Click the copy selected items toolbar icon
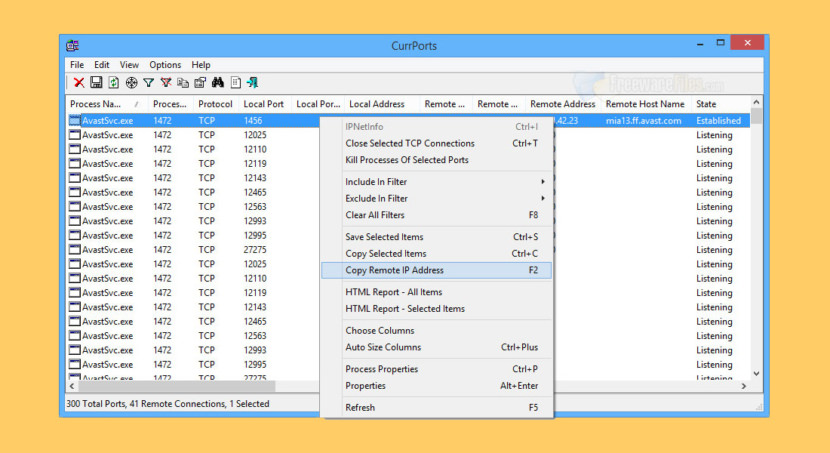The image size is (830, 453). pyautogui.click(x=183, y=83)
